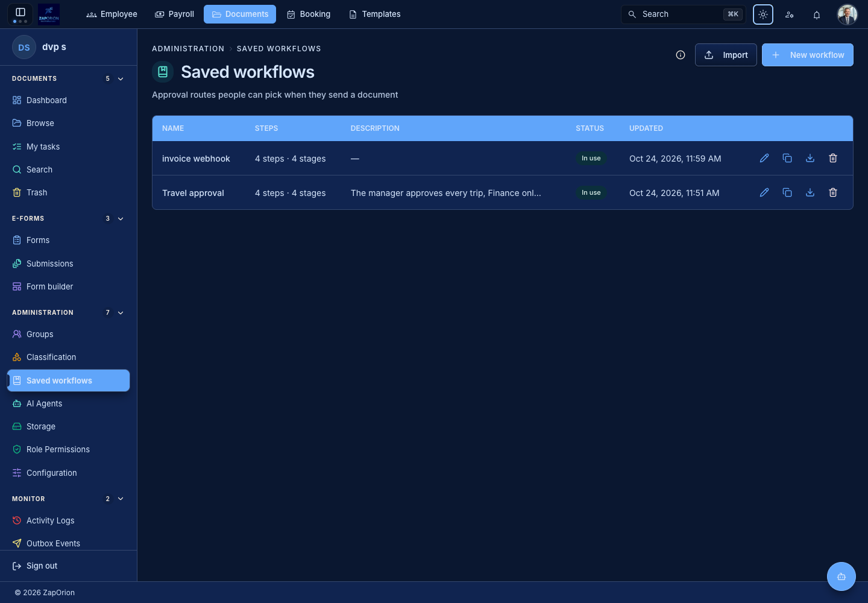Open the user settings icon
Image resolution: width=868 pixels, height=603 pixels.
(790, 14)
